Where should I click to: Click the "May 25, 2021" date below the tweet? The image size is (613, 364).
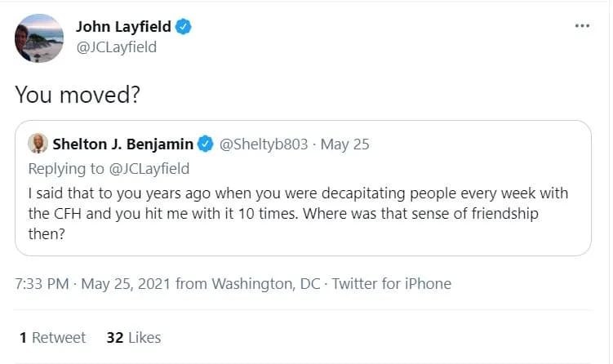coord(124,284)
